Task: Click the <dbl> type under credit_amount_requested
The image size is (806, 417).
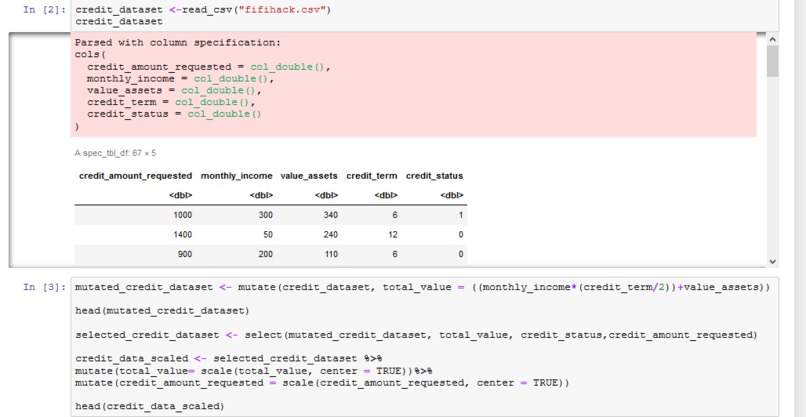Action: (x=180, y=195)
